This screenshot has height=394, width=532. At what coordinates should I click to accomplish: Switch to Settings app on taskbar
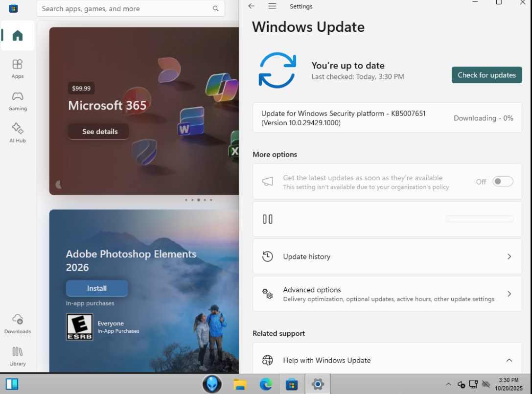318,384
